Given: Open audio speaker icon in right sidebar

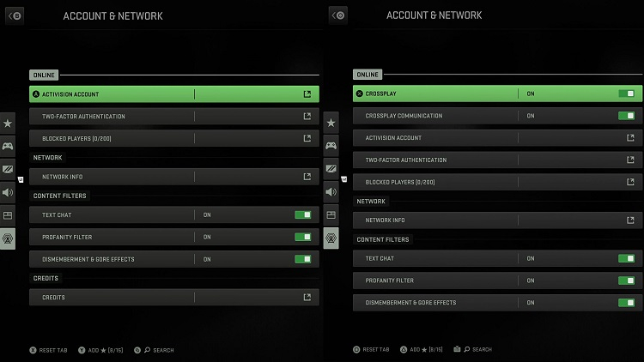Looking at the screenshot, I should pos(331,192).
